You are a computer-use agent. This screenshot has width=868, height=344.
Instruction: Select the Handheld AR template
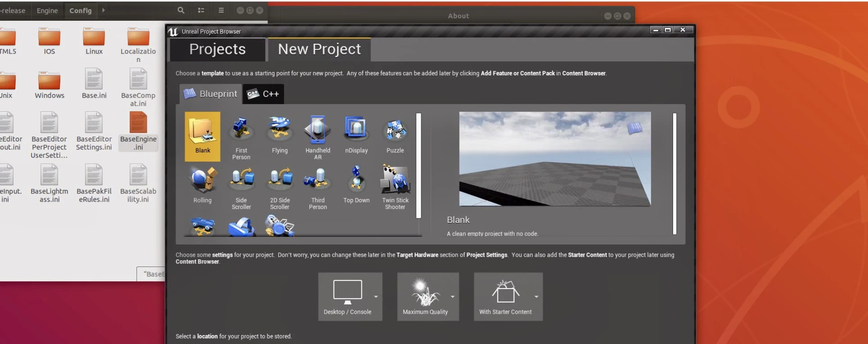point(318,137)
